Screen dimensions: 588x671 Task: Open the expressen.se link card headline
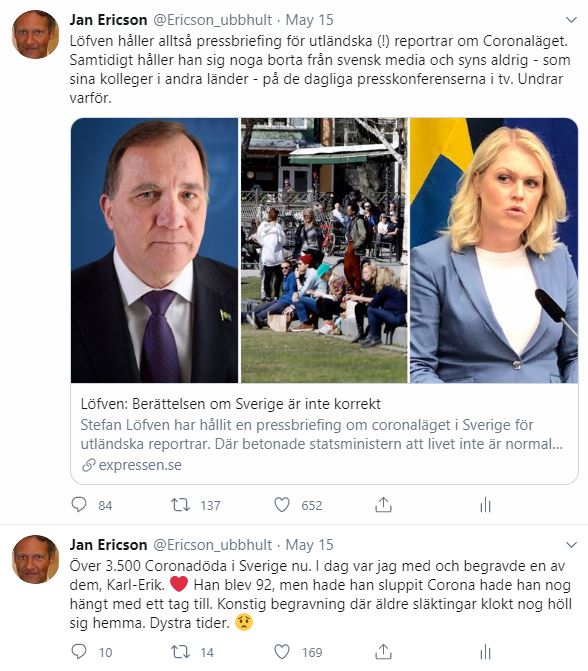pos(231,404)
